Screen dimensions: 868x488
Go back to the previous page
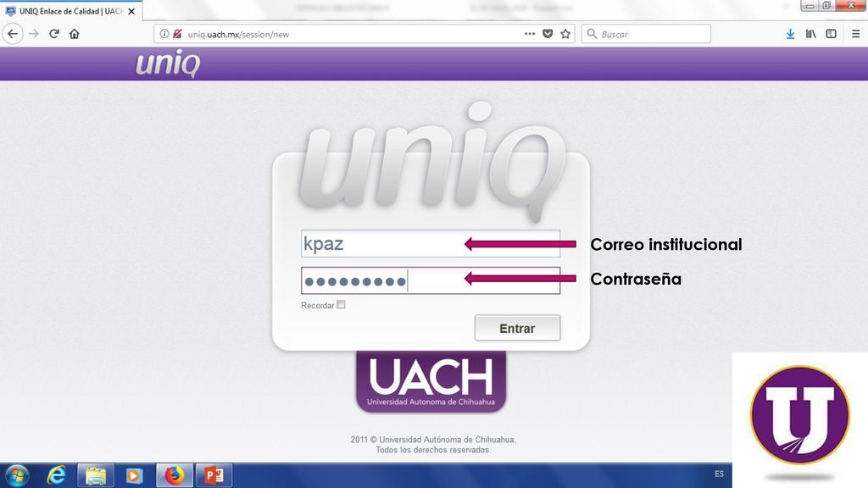tap(13, 34)
